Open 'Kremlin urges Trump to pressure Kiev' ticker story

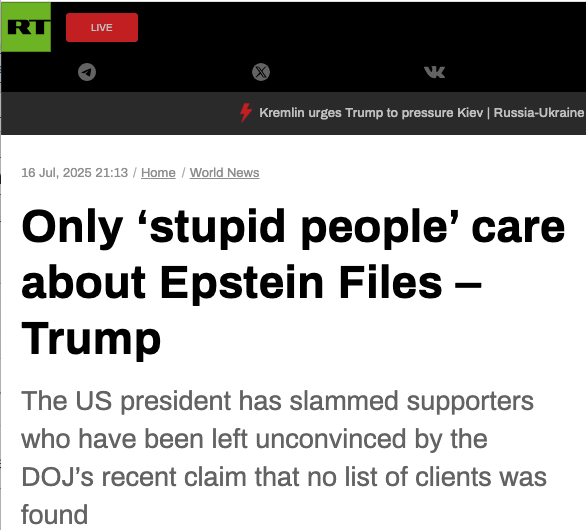click(x=371, y=113)
